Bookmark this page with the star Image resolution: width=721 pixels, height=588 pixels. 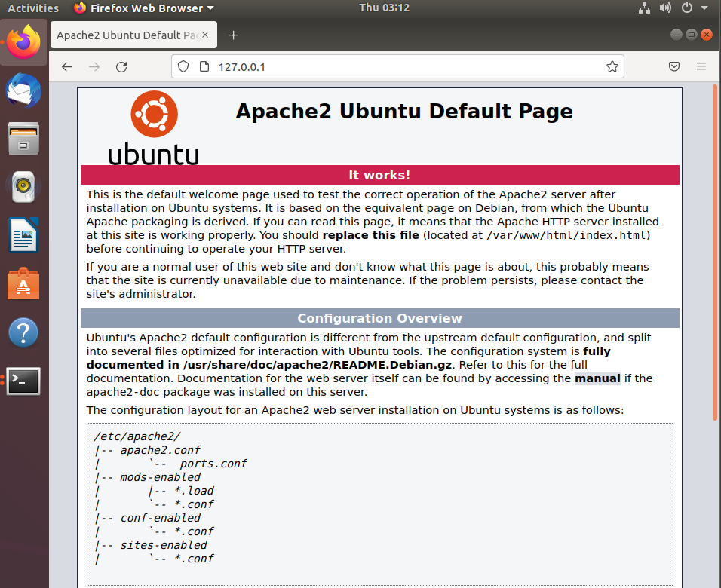point(612,66)
